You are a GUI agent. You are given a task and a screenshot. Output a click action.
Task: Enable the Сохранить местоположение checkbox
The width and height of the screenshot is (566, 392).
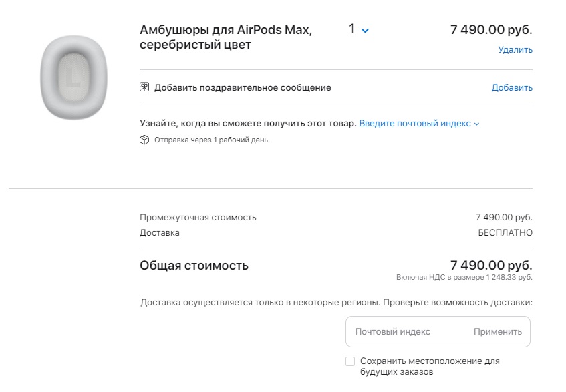pyautogui.click(x=350, y=361)
